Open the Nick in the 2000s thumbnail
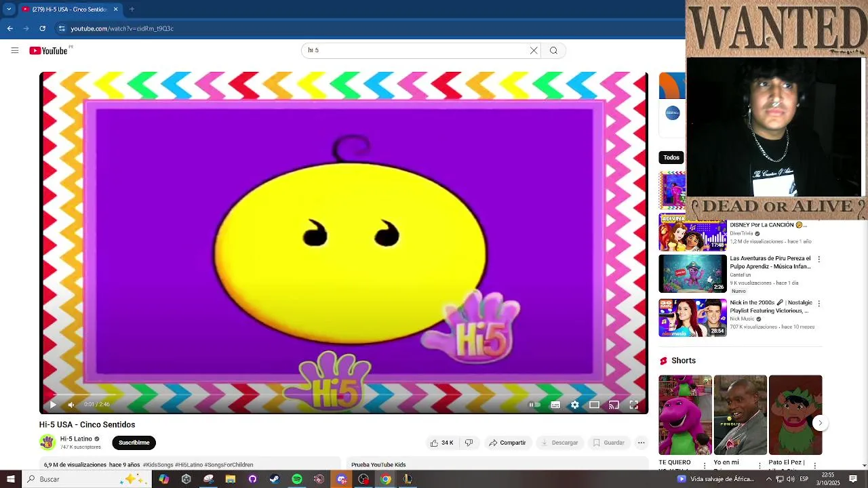 point(692,318)
